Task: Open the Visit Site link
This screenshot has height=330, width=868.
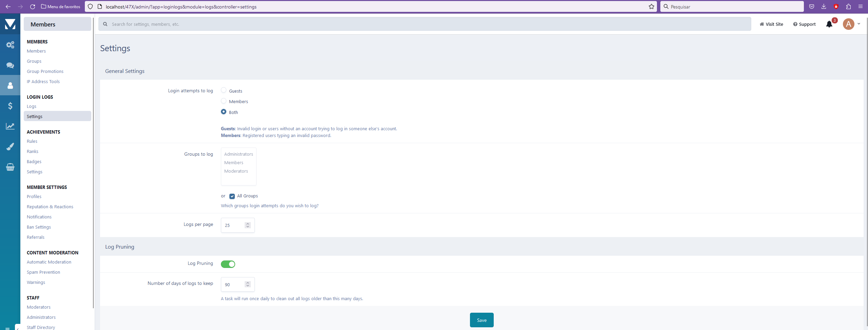Action: pyautogui.click(x=771, y=24)
